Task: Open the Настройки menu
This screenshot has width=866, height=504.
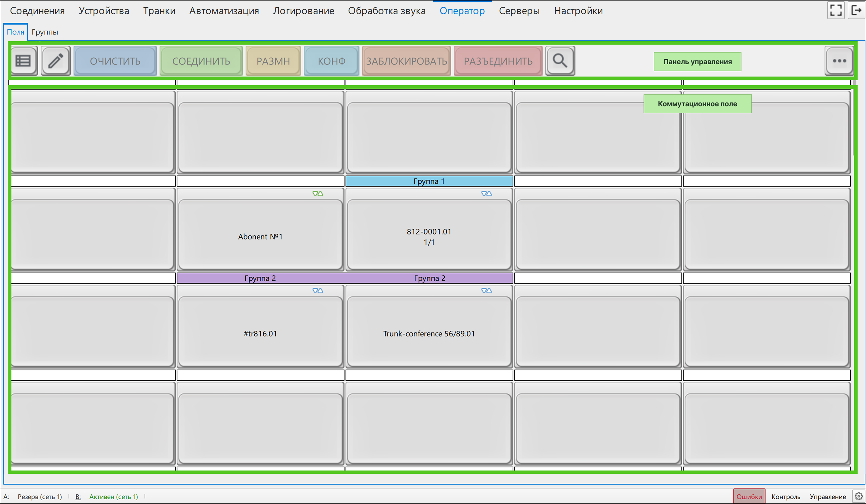Action: coord(578,11)
